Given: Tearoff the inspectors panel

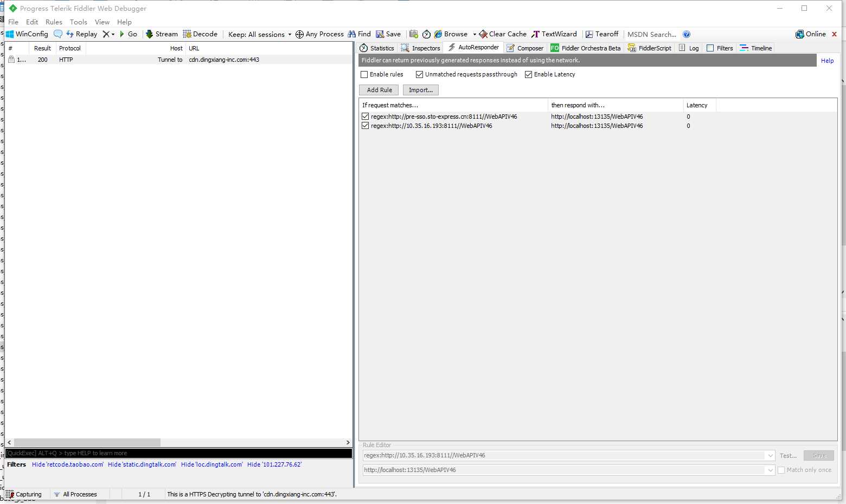Looking at the screenshot, I should (x=601, y=34).
